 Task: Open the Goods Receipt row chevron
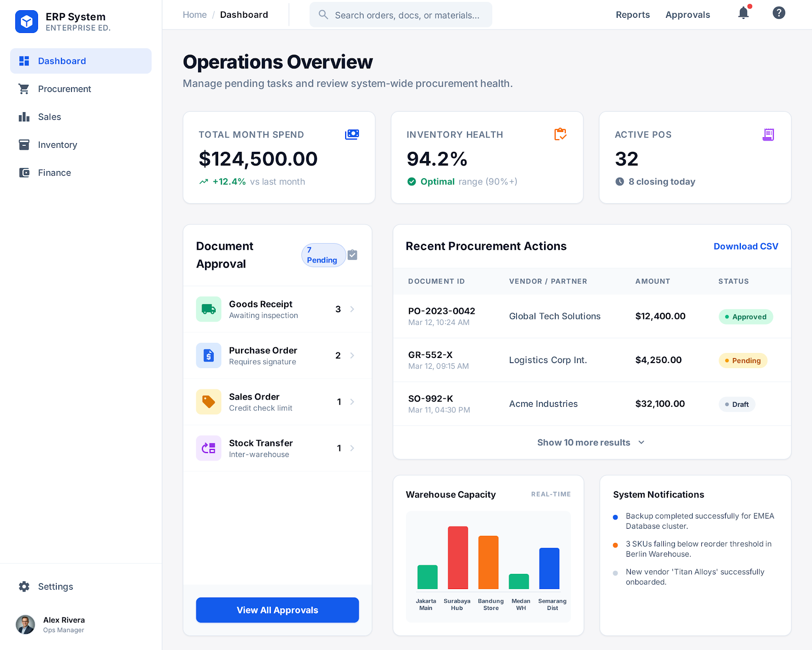tap(352, 309)
